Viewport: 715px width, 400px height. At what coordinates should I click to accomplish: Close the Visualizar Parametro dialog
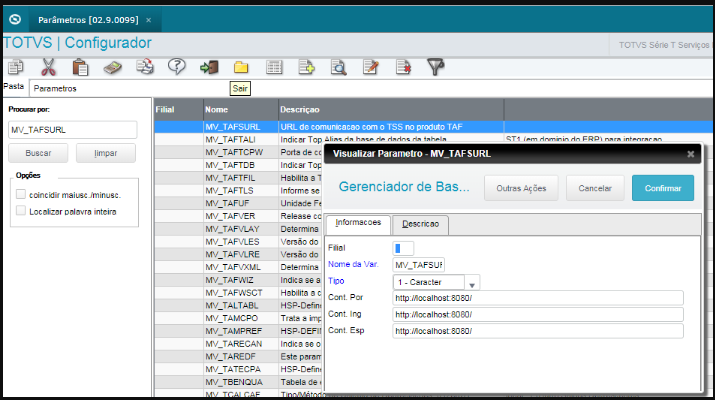690,154
